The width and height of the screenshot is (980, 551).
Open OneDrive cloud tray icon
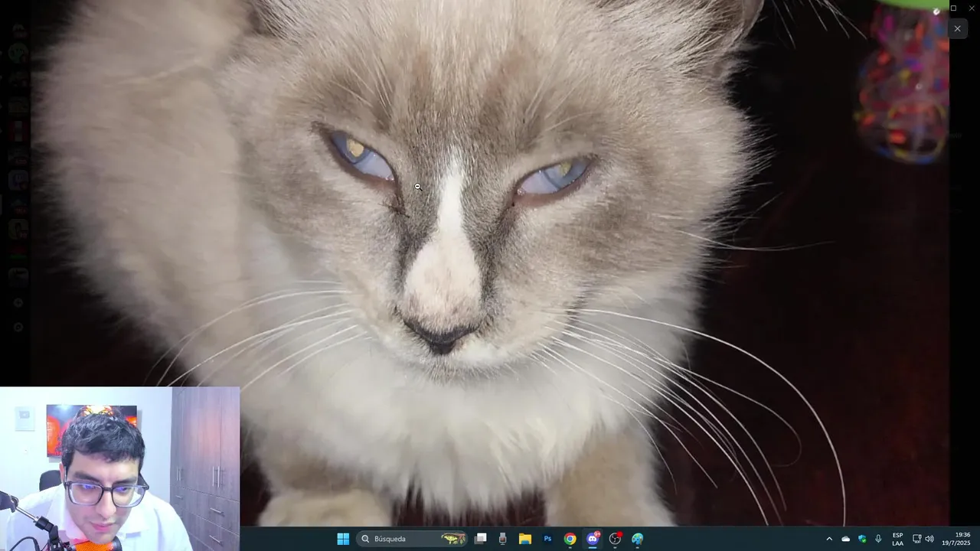(846, 539)
